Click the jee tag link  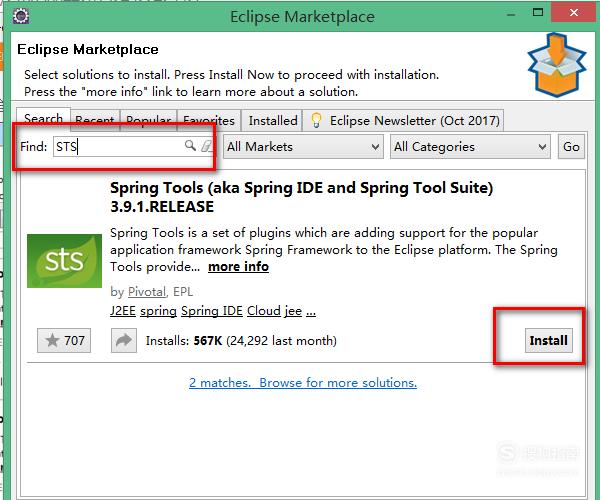(293, 311)
